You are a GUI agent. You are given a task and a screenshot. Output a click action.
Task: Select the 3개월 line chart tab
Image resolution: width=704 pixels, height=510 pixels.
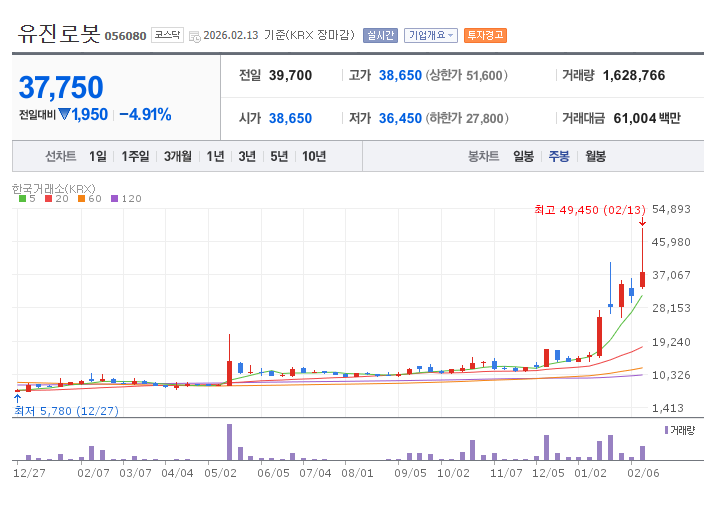177,156
